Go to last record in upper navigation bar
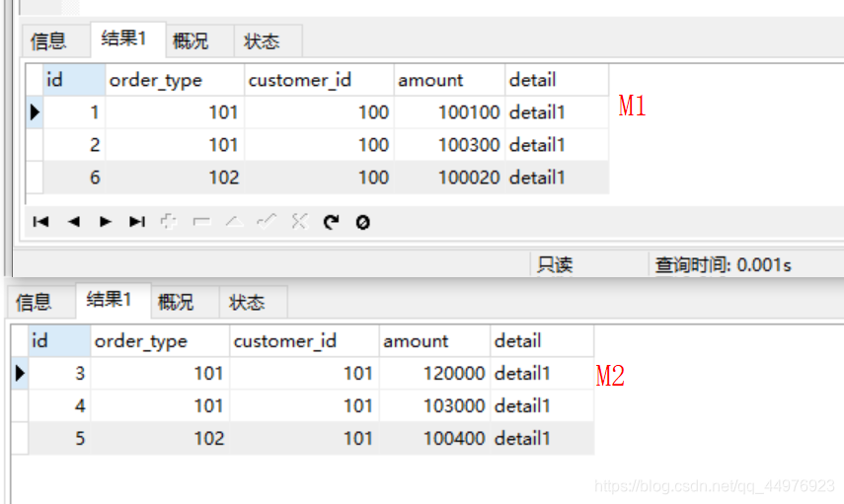 (x=137, y=222)
